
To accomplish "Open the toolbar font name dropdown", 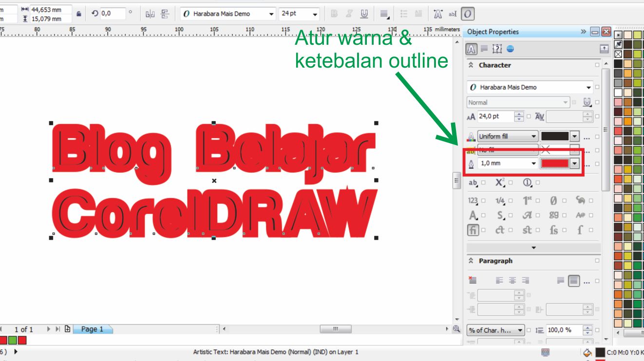I will [x=271, y=14].
